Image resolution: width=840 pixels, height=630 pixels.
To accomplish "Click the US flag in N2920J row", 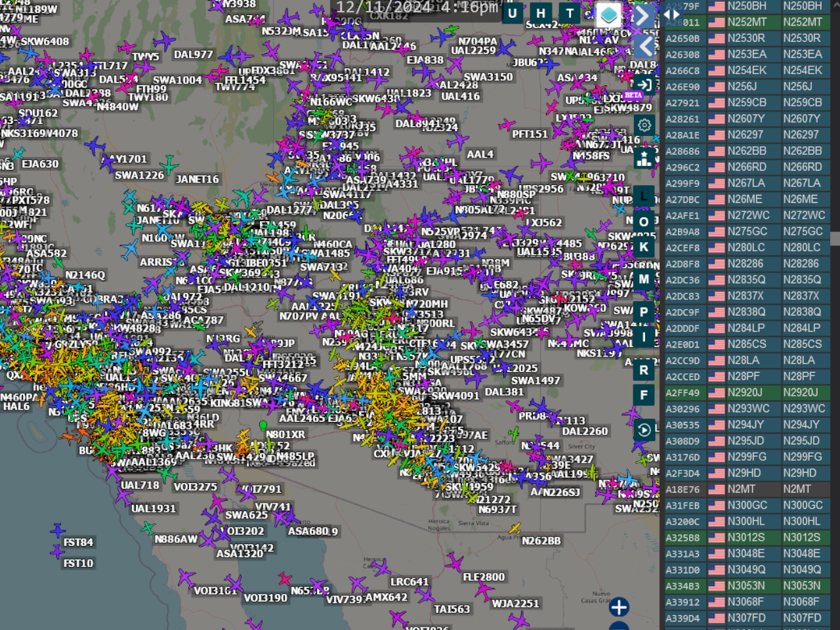I will point(717,392).
